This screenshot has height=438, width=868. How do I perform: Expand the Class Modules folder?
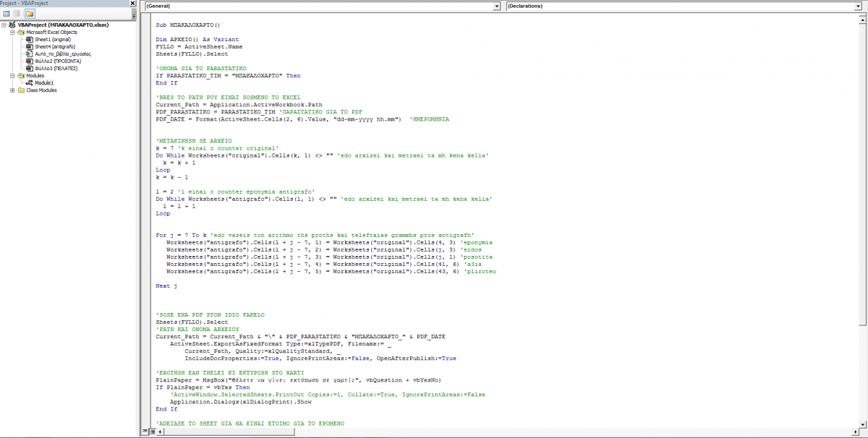[x=12, y=90]
